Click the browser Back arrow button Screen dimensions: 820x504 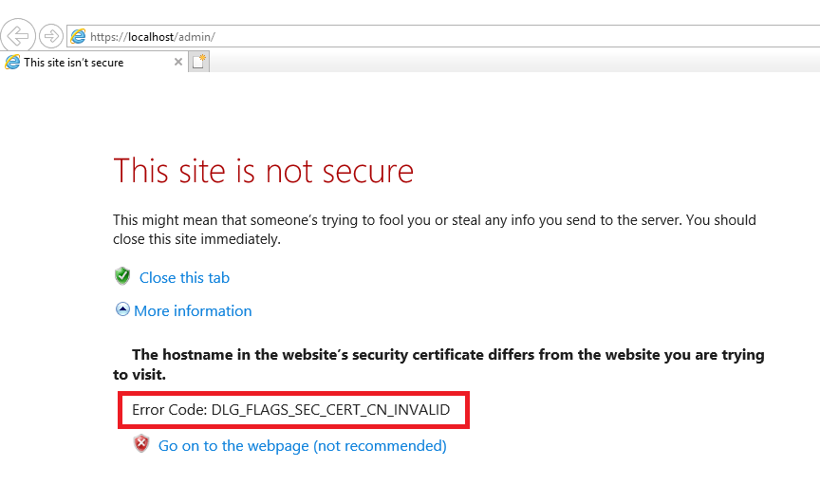(19, 36)
